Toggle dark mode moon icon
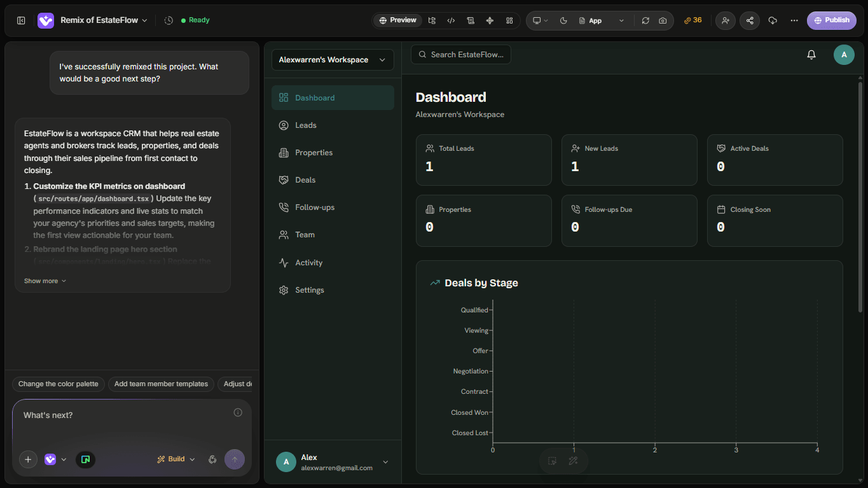Viewport: 868px width, 488px height. (563, 20)
